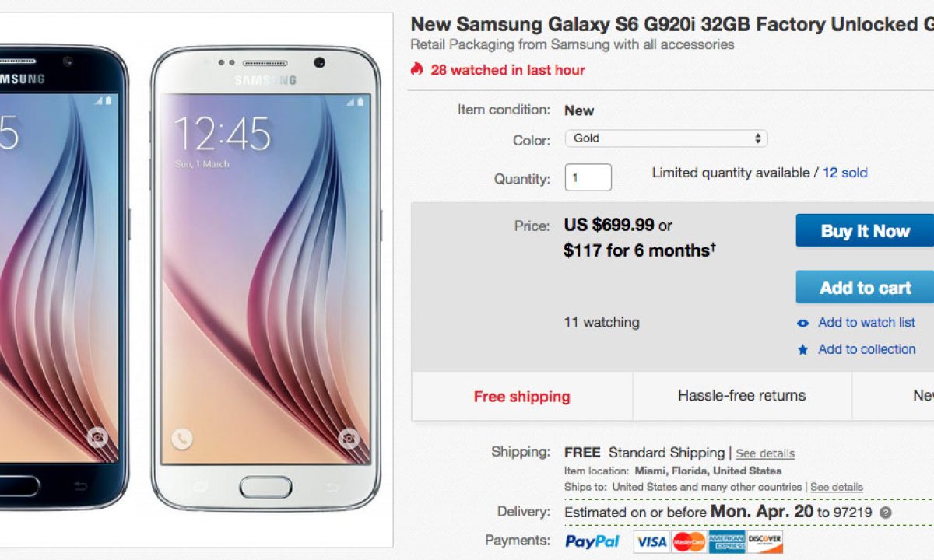
Task: Click the PayPal payment logo
Action: pos(592,541)
